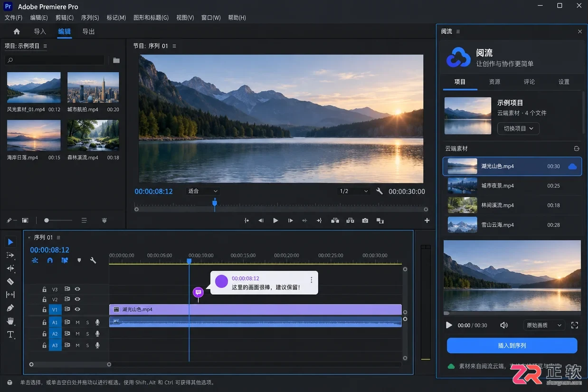Open comment options three-dot menu
588x392 pixels.
click(x=312, y=280)
